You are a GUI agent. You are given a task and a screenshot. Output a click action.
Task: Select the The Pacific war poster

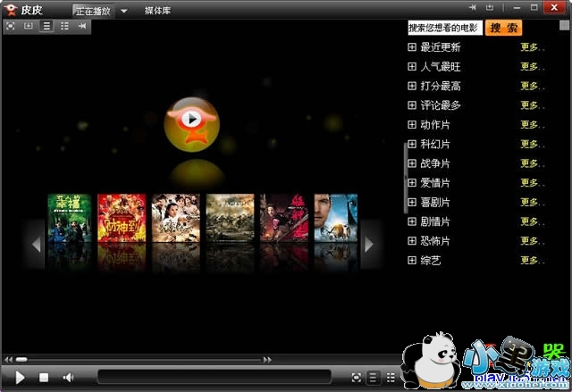pos(231,218)
